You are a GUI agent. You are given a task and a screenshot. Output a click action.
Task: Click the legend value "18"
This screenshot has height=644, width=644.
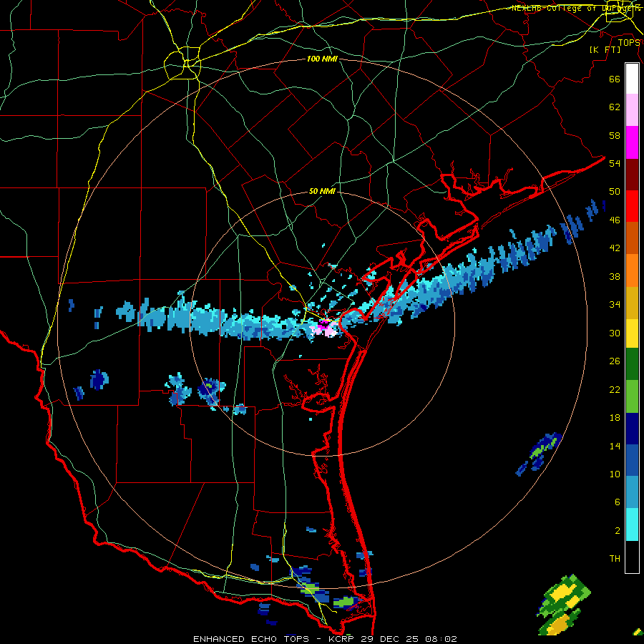tap(615, 418)
